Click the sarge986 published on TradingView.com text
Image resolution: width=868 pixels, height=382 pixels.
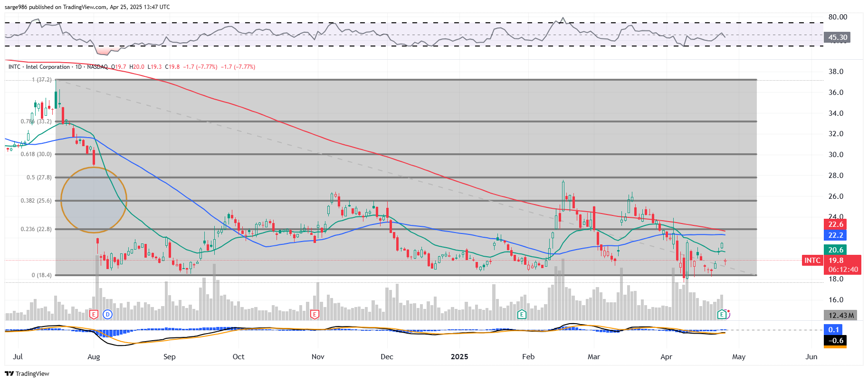pyautogui.click(x=87, y=7)
